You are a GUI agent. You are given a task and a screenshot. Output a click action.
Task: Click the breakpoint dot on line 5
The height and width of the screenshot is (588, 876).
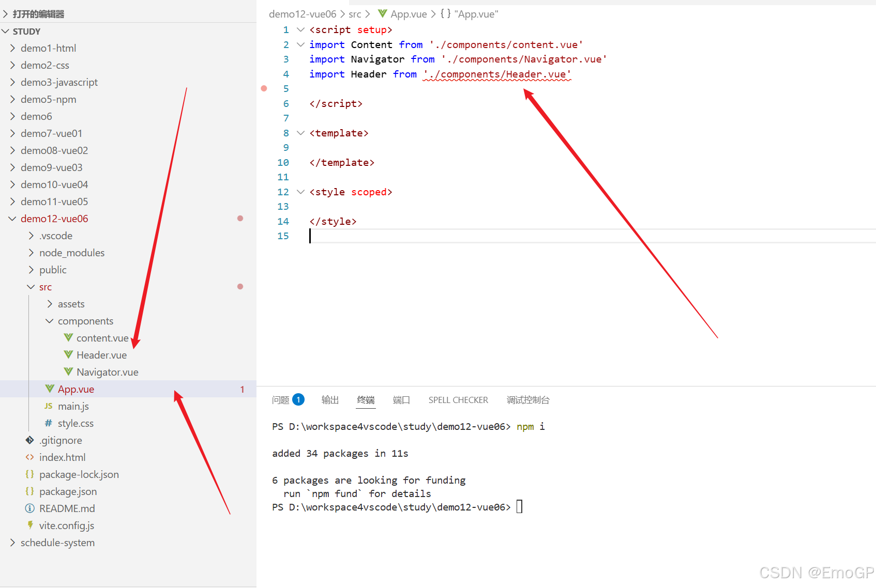(x=264, y=88)
